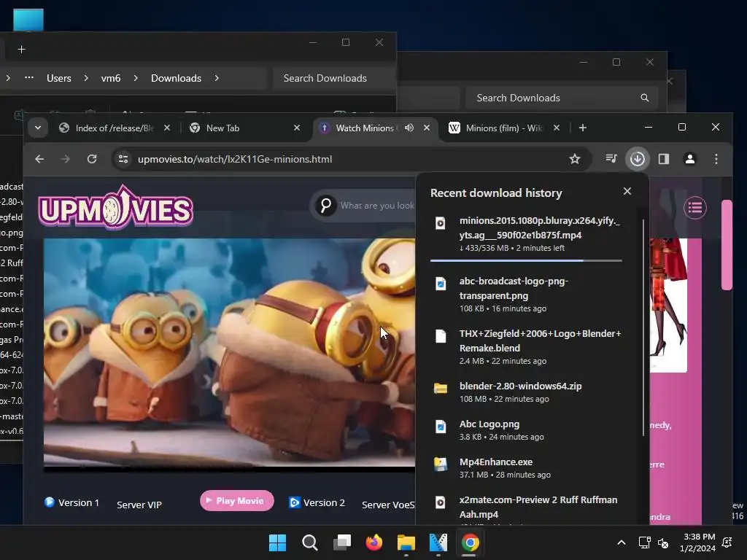This screenshot has width=747, height=560.
Task: Open Chrome tab search dropdown arrow
Action: (x=38, y=128)
